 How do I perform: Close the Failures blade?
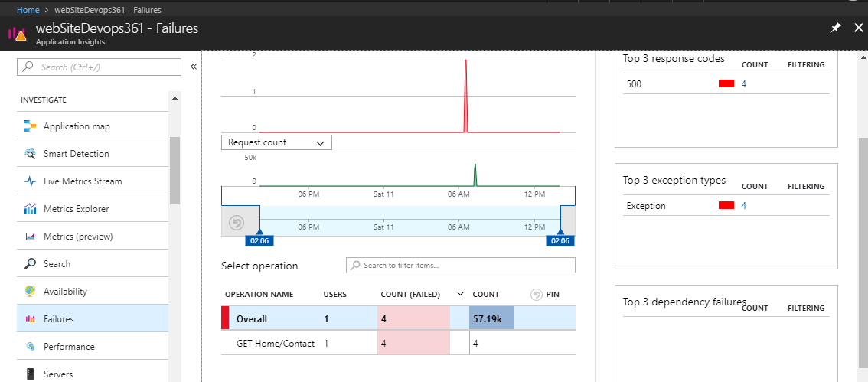858,28
